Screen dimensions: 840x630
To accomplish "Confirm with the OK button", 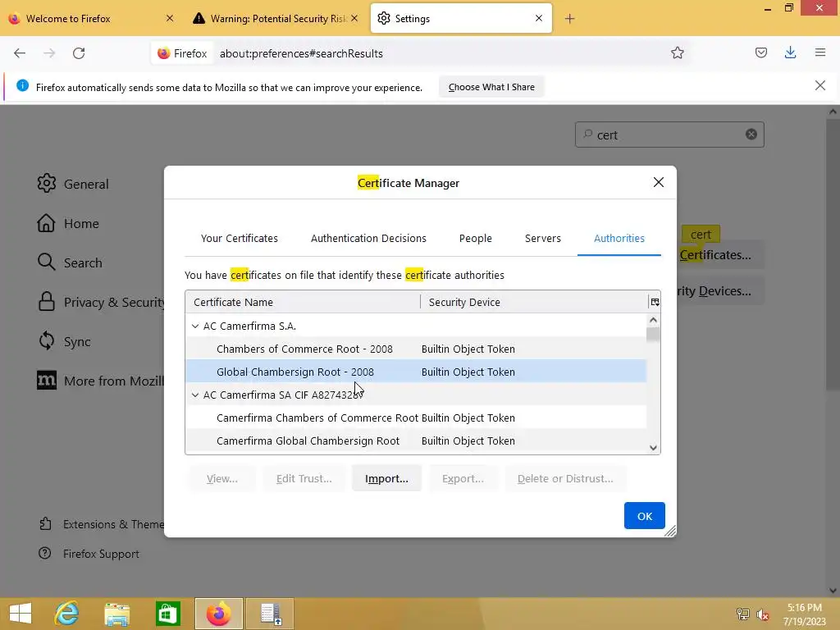I will tap(645, 515).
